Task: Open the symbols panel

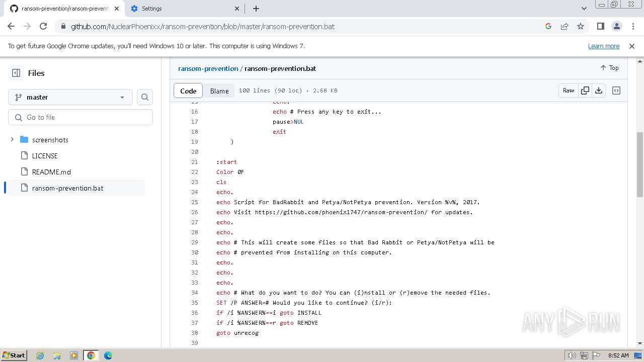Action: tap(616, 90)
